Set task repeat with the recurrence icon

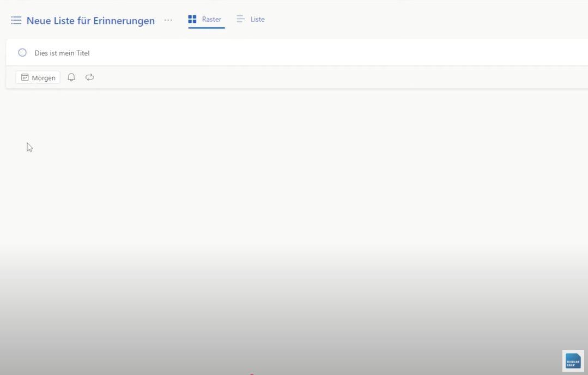(x=89, y=77)
